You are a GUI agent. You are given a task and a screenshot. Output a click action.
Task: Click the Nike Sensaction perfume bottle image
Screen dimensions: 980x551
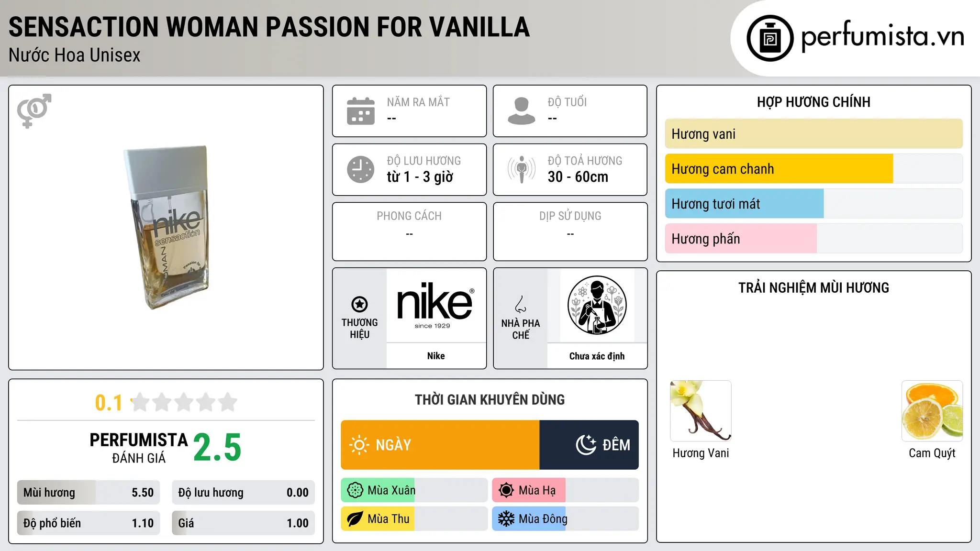coord(167,228)
